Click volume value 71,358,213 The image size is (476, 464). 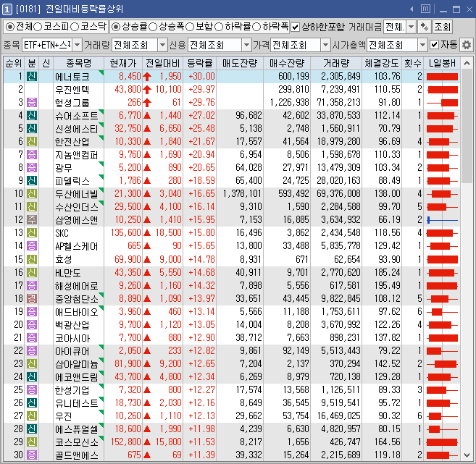pyautogui.click(x=338, y=103)
